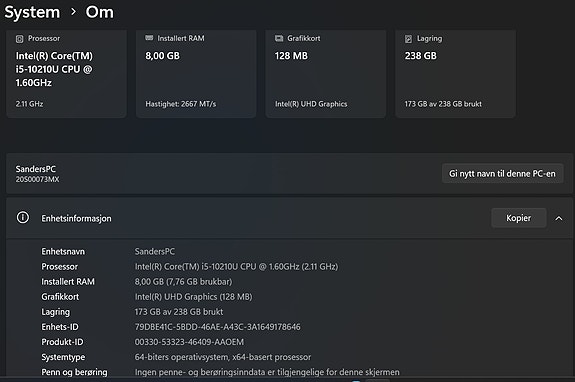Click the Enhetsnavn row label
Viewport: 575px width, 382px height.
click(x=63, y=251)
